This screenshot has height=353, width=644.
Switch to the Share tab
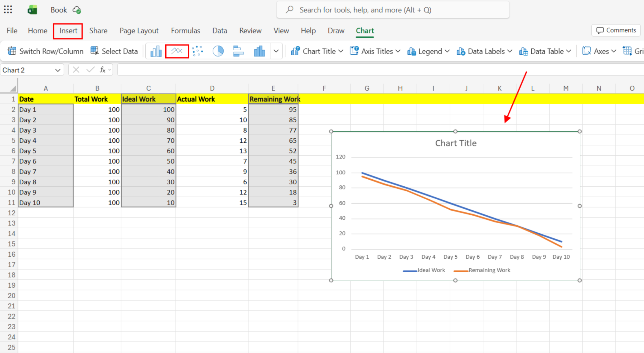(x=98, y=31)
